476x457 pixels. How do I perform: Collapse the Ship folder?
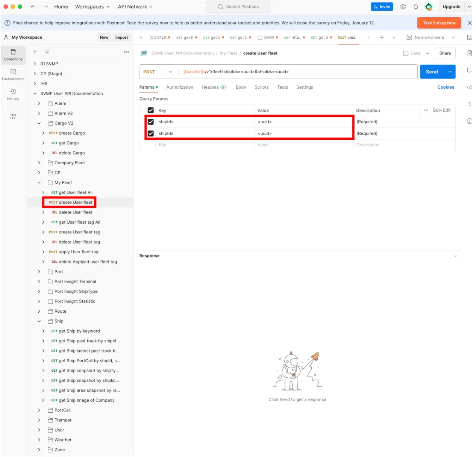(39, 321)
